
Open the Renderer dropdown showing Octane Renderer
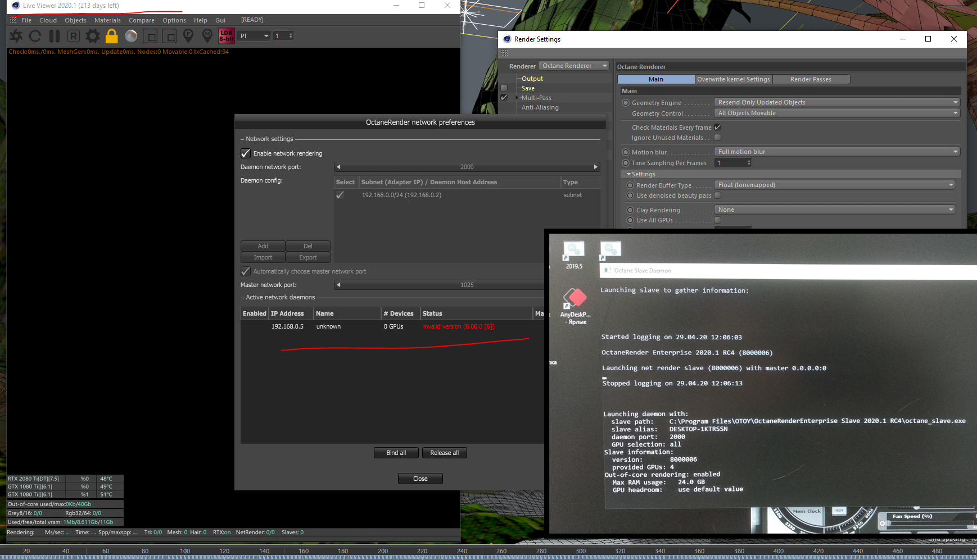[574, 66]
